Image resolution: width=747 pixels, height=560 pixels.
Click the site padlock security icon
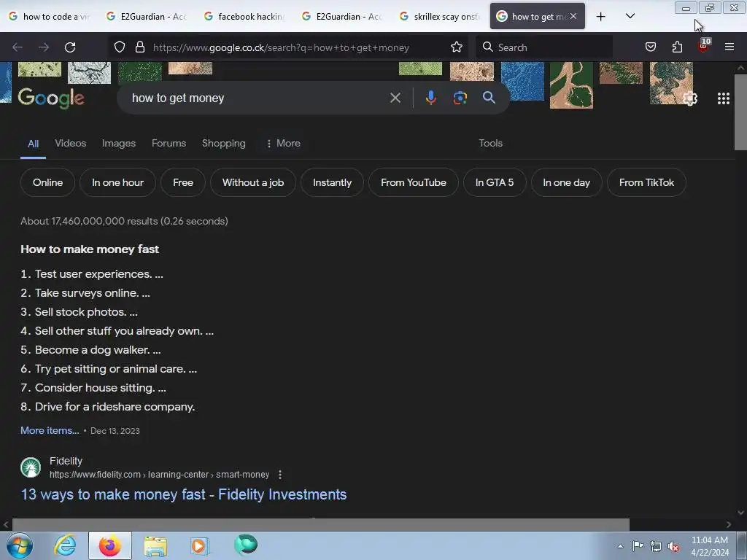tap(139, 47)
